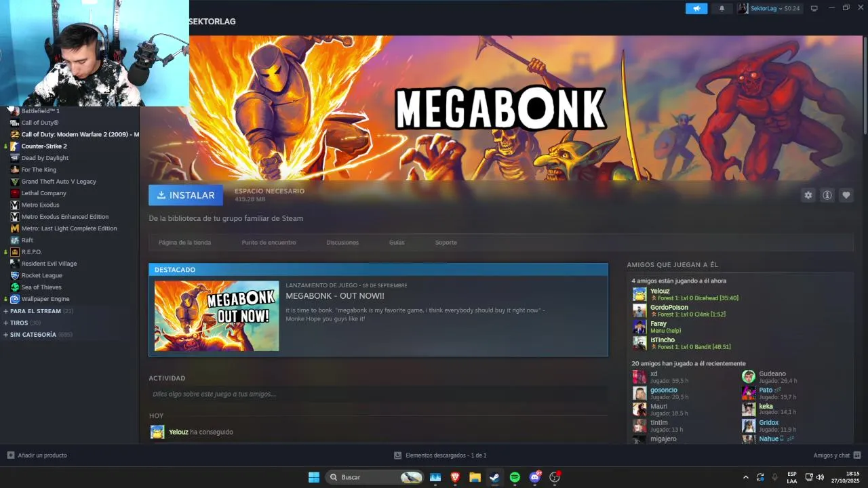Image resolution: width=868 pixels, height=488 pixels.
Task: Open Spotify from the taskbar
Action: click(515, 477)
